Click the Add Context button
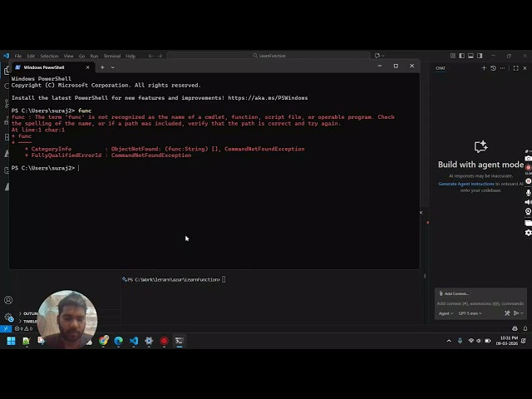This screenshot has width=532, height=399. (x=454, y=293)
